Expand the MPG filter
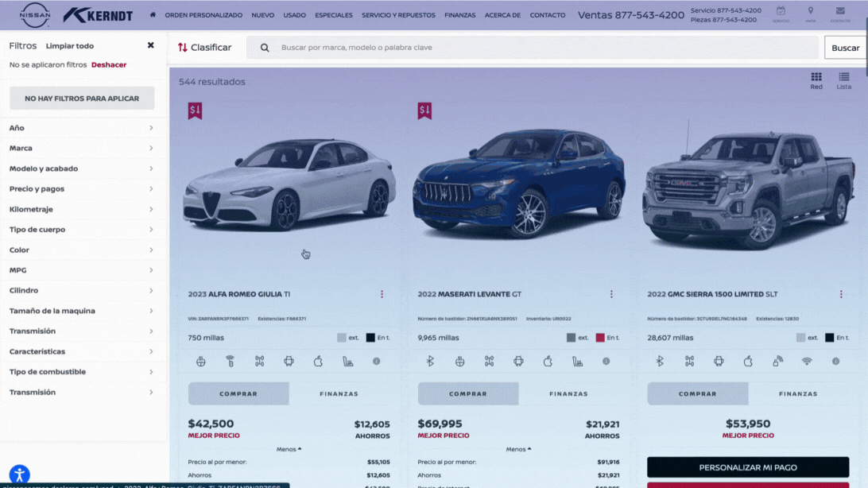Screen dimensions: 868x488 pos(81,270)
